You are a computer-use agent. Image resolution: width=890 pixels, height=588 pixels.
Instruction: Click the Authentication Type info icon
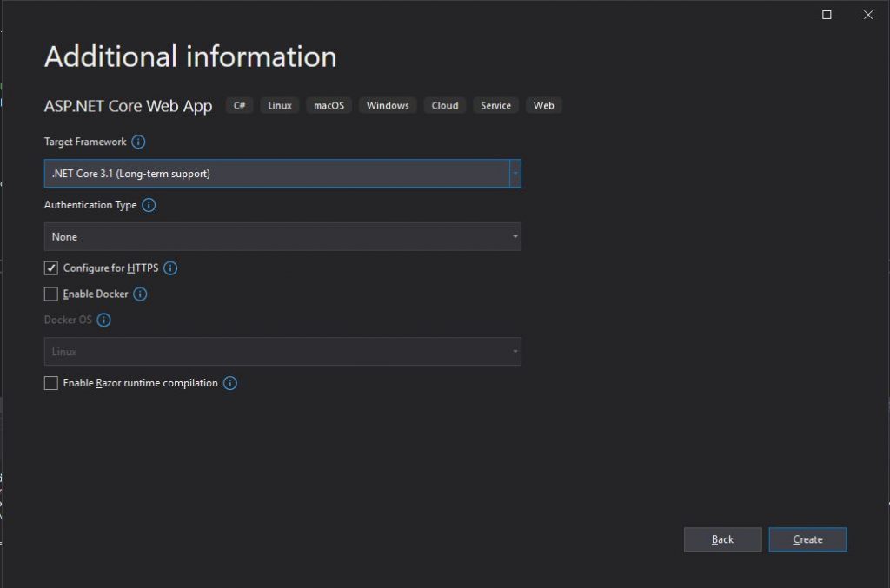pos(149,205)
